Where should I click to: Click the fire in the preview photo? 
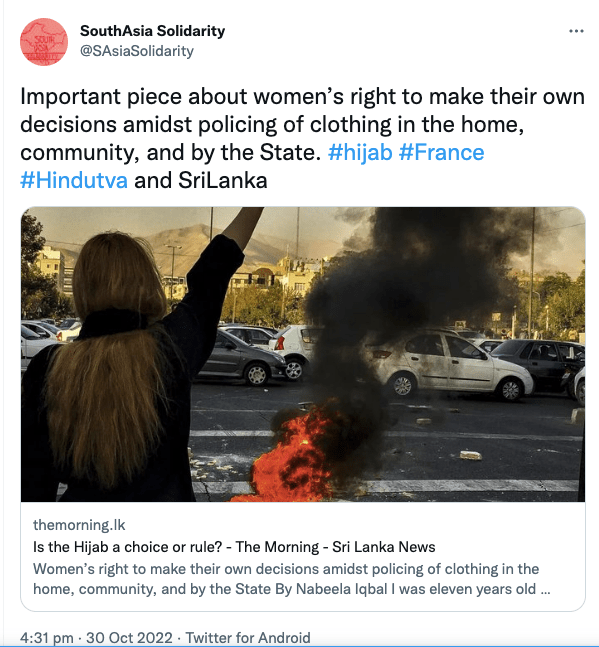pyautogui.click(x=291, y=456)
